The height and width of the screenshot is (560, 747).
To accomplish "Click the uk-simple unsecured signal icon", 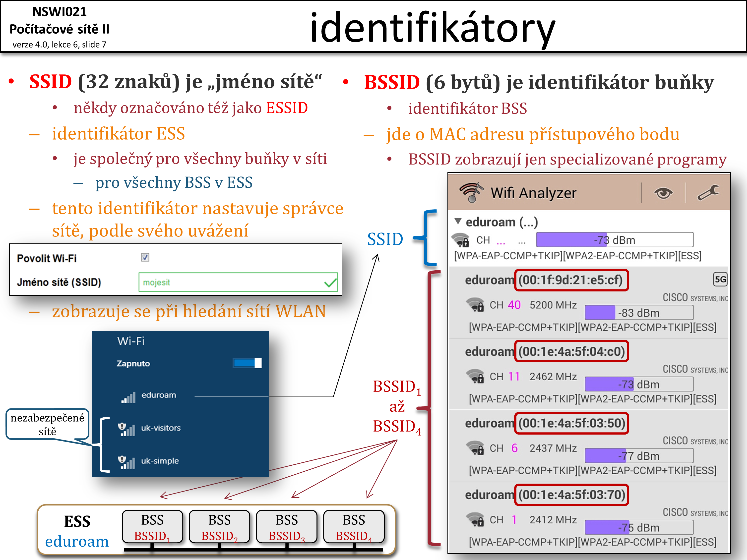I will (126, 462).
